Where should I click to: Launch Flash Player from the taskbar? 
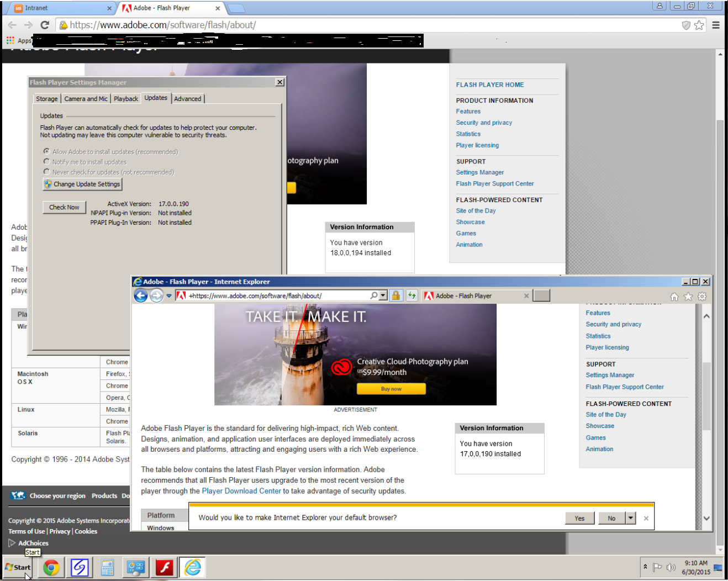(x=163, y=567)
